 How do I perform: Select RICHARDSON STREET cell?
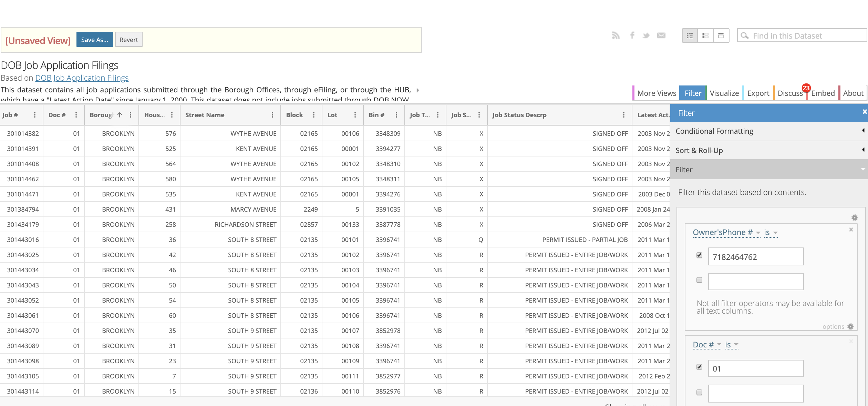[x=230, y=224]
